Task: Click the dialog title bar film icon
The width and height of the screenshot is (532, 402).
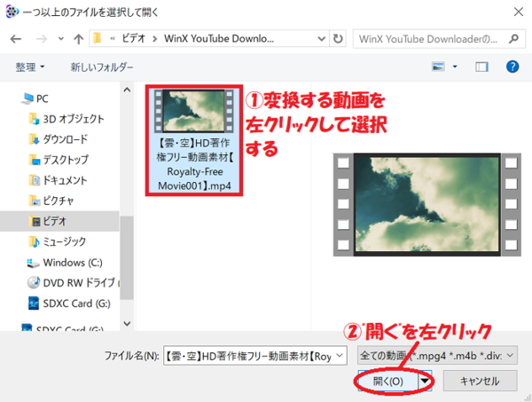Action: coord(12,12)
